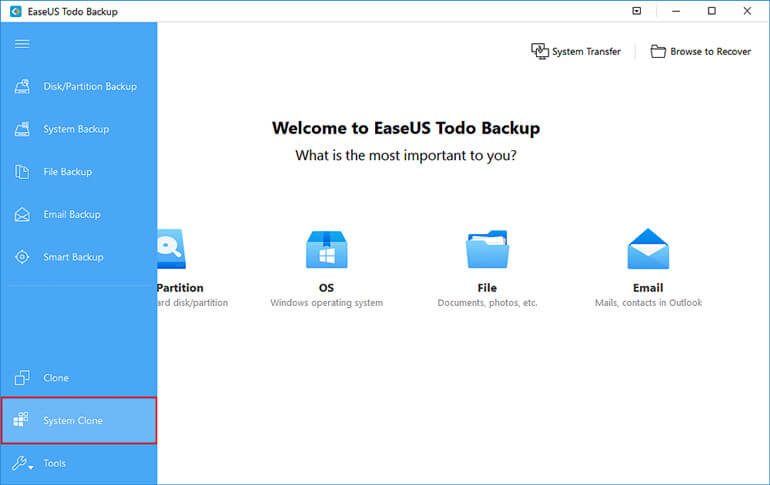Choose the bold Email backup label
This screenshot has width=770, height=485.
[x=648, y=288]
